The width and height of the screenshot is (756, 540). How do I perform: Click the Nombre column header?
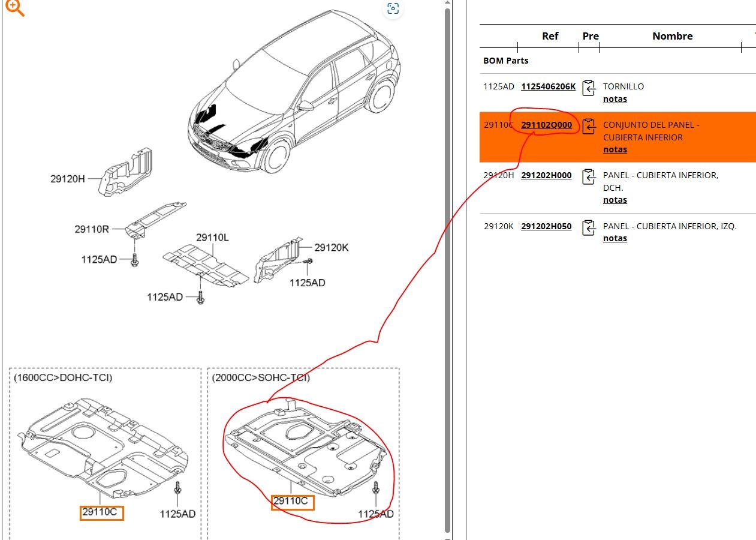[x=672, y=36]
